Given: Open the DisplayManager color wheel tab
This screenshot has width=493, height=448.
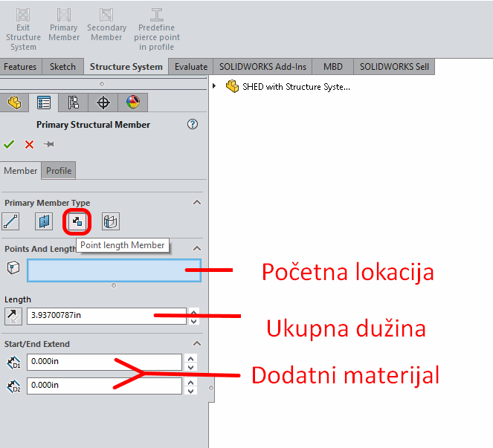Looking at the screenshot, I should tap(132, 102).
